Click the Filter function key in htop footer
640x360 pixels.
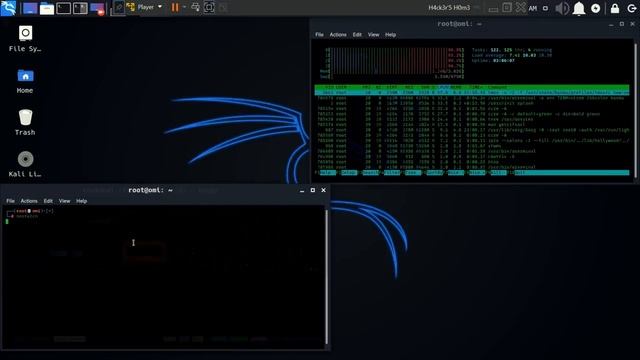point(392,173)
